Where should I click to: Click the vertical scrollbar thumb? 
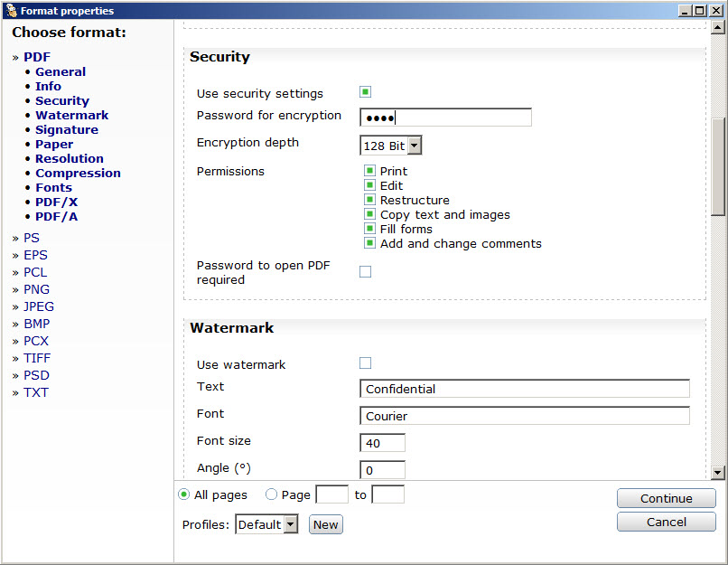[x=718, y=165]
